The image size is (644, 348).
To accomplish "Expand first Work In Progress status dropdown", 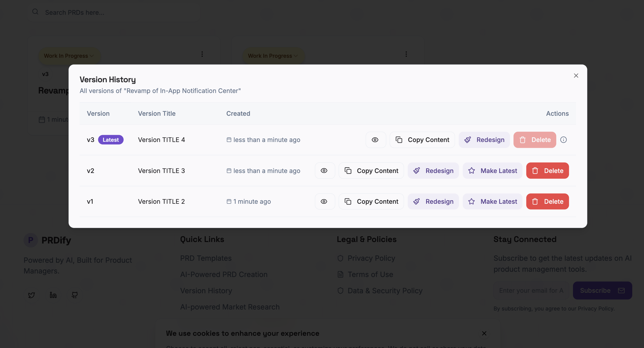I will [x=69, y=56].
